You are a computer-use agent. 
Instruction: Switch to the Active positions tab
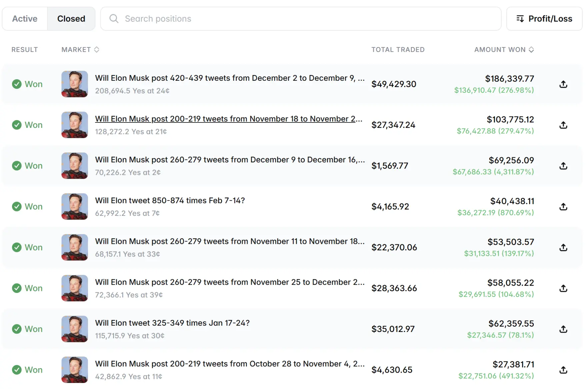pyautogui.click(x=25, y=19)
